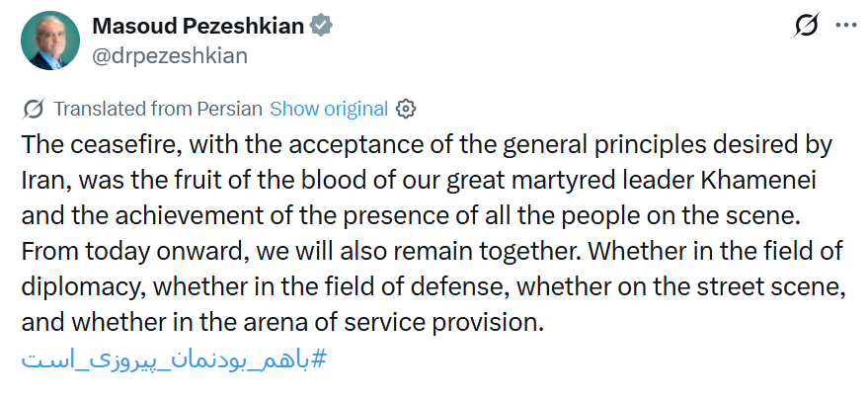868x398 pixels.
Task: Click the small Grok icon before 'Translated from Persian'
Action: pos(33,109)
